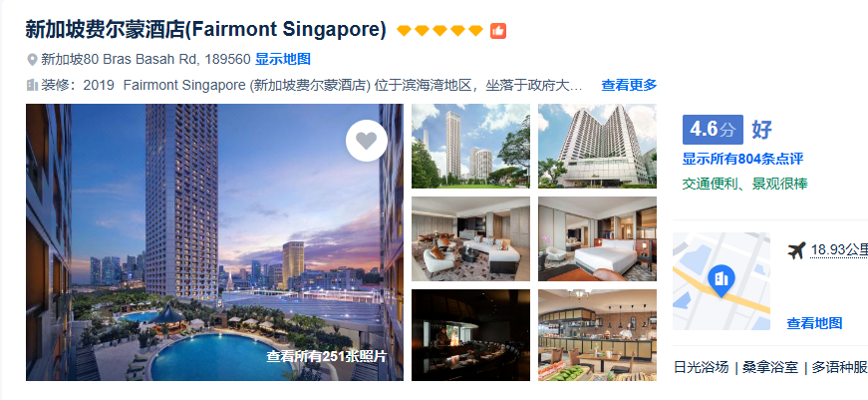Click the building icon next to 装修
868x400 pixels.
[32, 85]
